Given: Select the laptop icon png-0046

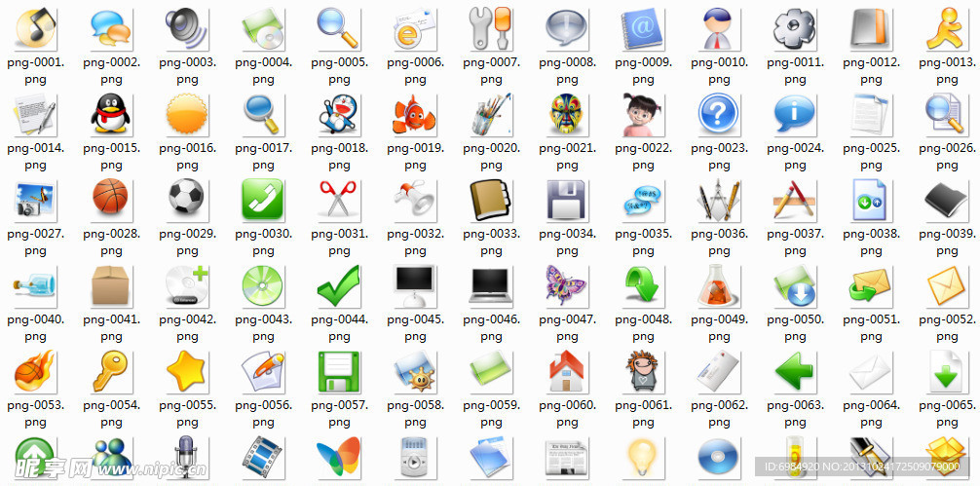Looking at the screenshot, I should pos(491,285).
